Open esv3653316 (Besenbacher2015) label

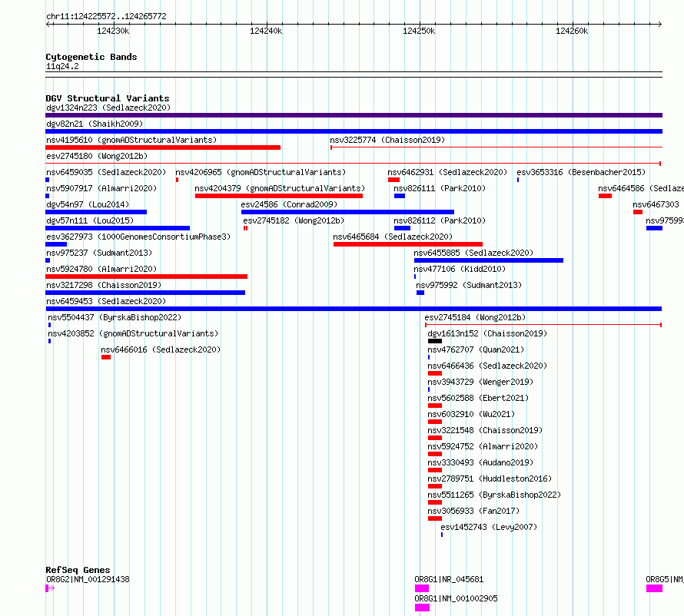(x=581, y=172)
